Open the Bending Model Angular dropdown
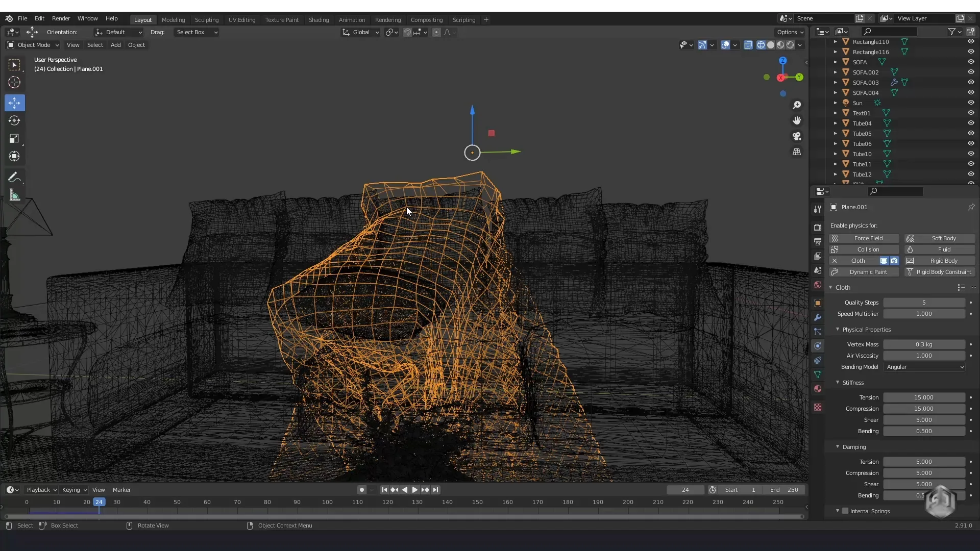The height and width of the screenshot is (551, 980). 924,367
